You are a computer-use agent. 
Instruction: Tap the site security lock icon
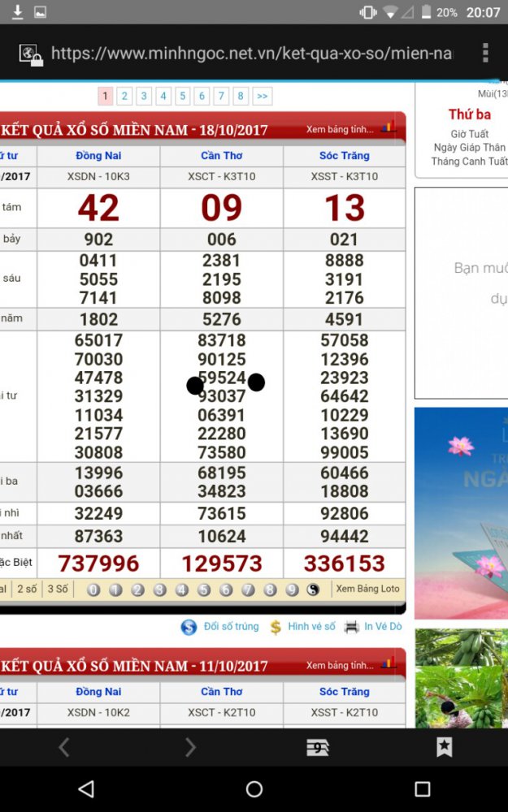(x=31, y=55)
